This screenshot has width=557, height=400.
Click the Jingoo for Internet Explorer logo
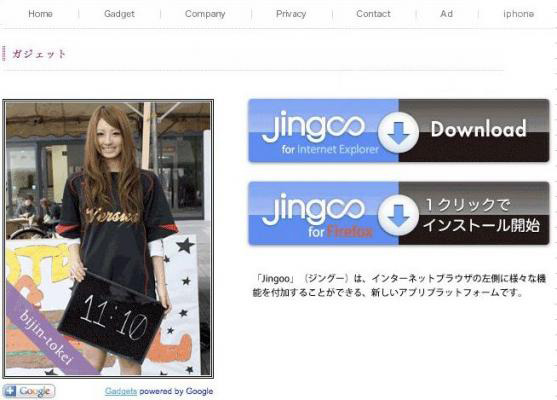[x=320, y=132]
